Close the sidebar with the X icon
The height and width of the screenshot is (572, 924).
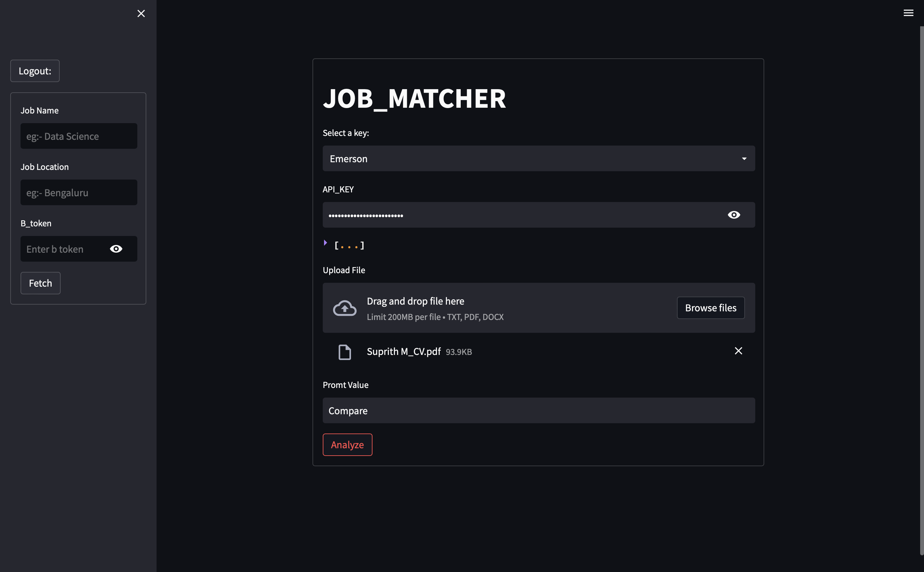[x=141, y=13]
